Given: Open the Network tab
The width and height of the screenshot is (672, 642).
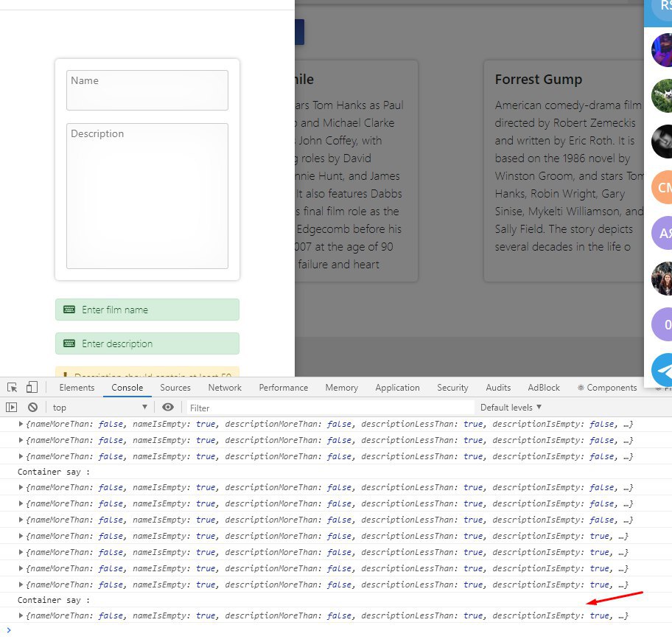Looking at the screenshot, I should (225, 388).
